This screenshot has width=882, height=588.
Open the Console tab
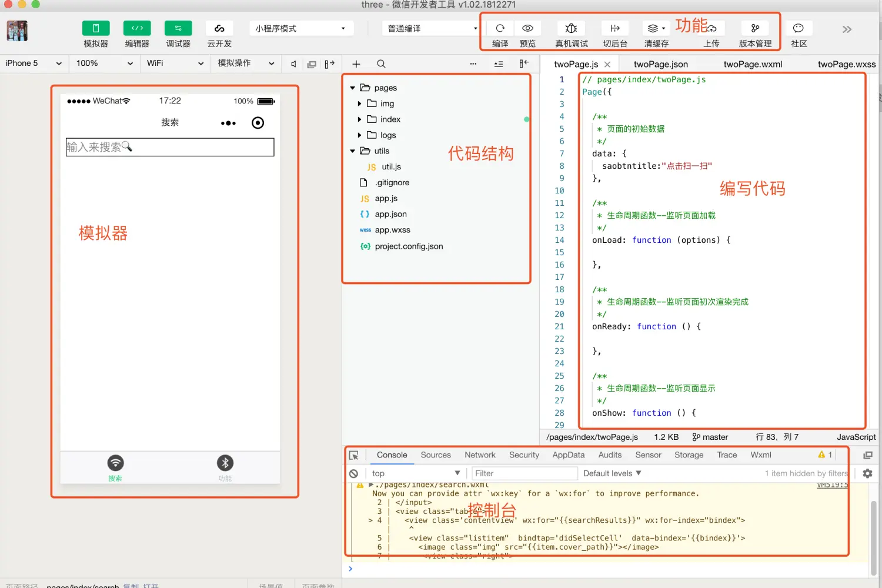pos(392,455)
